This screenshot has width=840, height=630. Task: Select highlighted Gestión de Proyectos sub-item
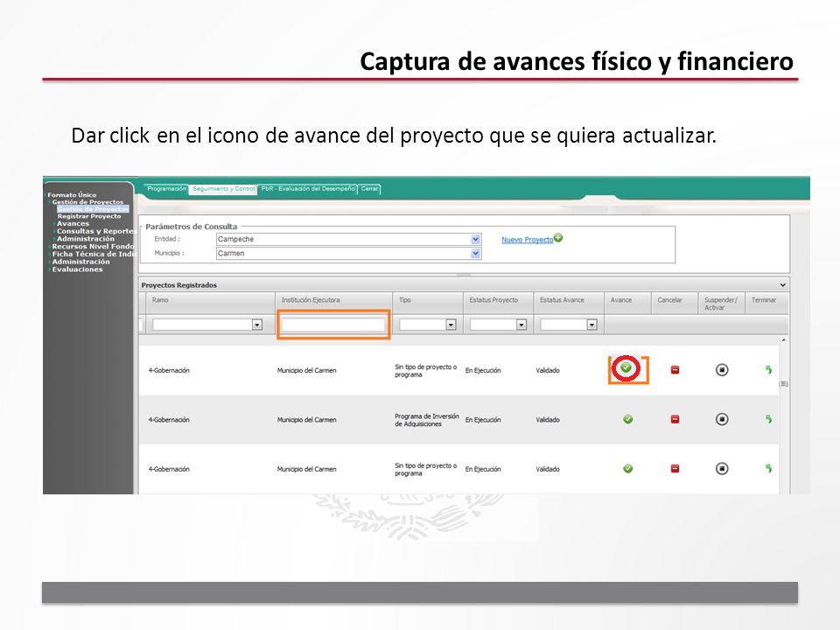click(94, 209)
